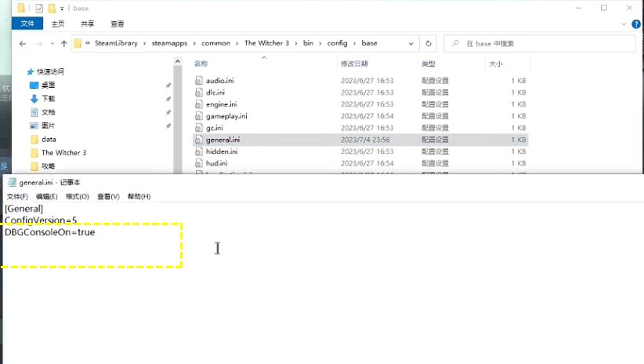The height and width of the screenshot is (364, 644).
Task: Click the refresh button beside address bar
Action: point(429,43)
